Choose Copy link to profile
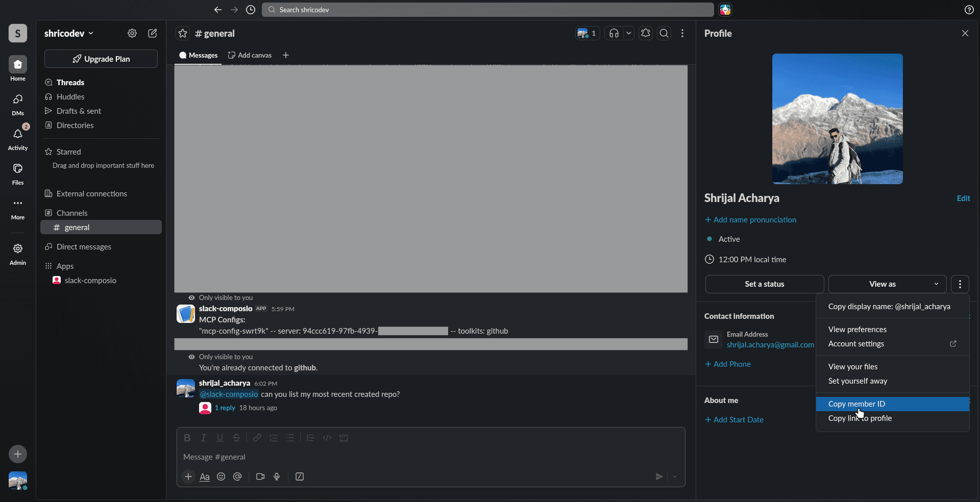 click(x=892, y=418)
